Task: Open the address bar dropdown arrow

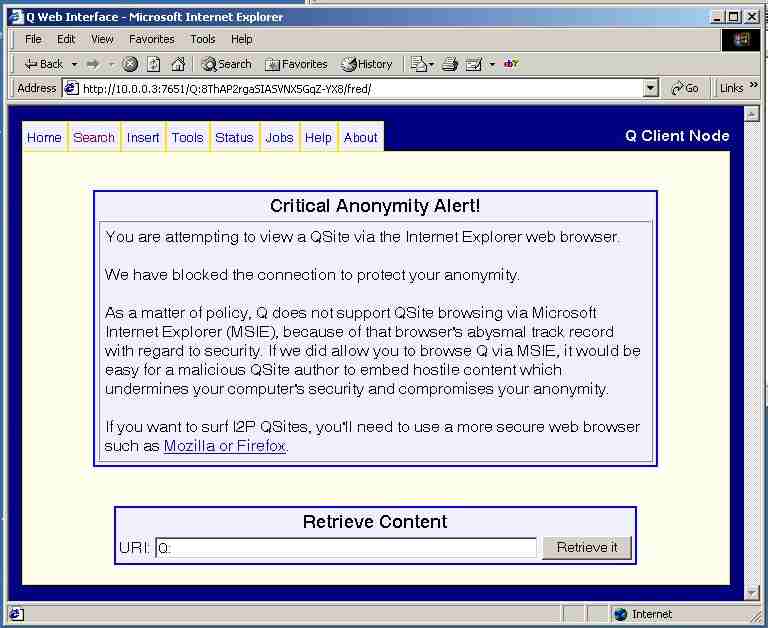Action: pos(650,88)
